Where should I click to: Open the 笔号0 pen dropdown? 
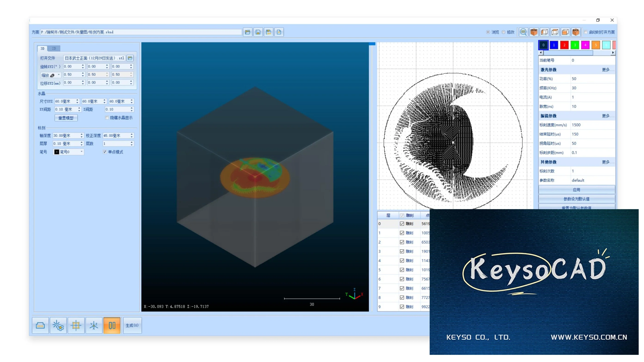pyautogui.click(x=81, y=152)
